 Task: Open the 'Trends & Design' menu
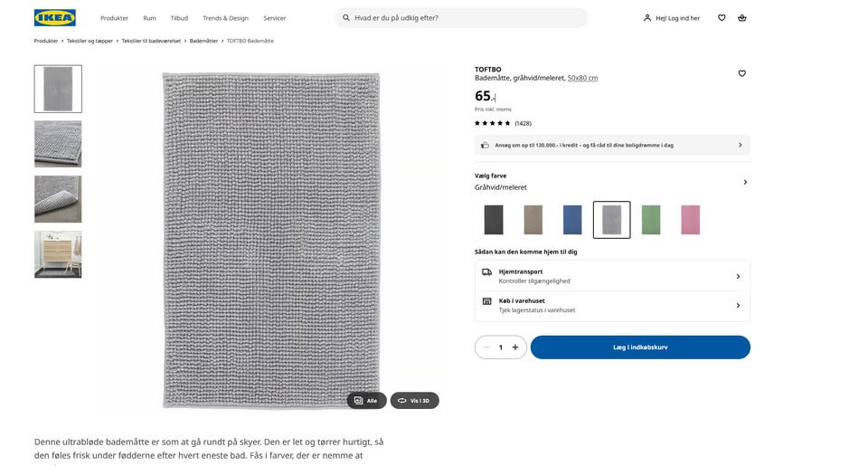225,18
